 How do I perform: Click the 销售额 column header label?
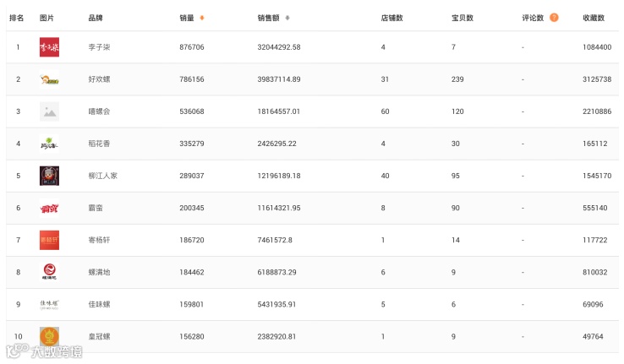(x=268, y=18)
